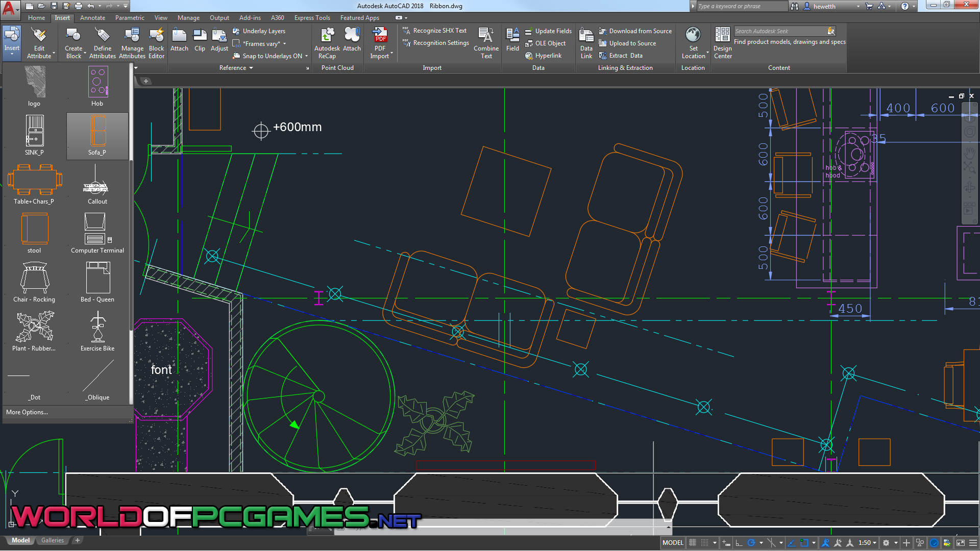The width and height of the screenshot is (980, 551).
Task: Click the Extract Data button
Action: pyautogui.click(x=621, y=56)
